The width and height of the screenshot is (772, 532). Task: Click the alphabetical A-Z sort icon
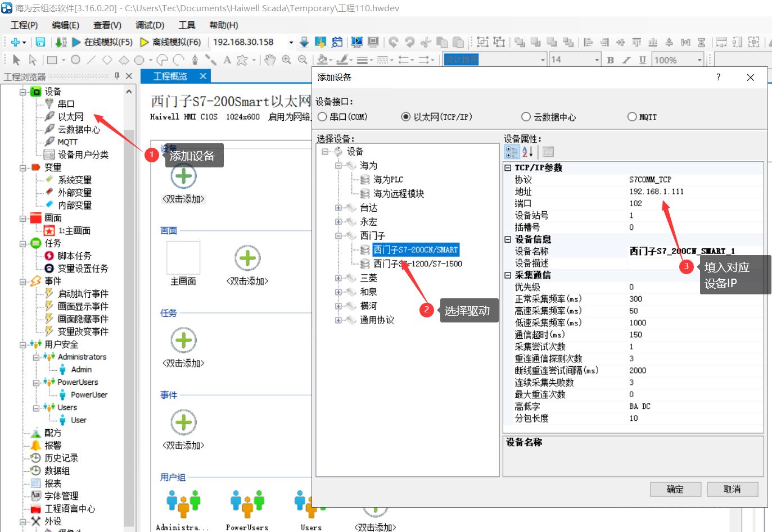[x=527, y=152]
